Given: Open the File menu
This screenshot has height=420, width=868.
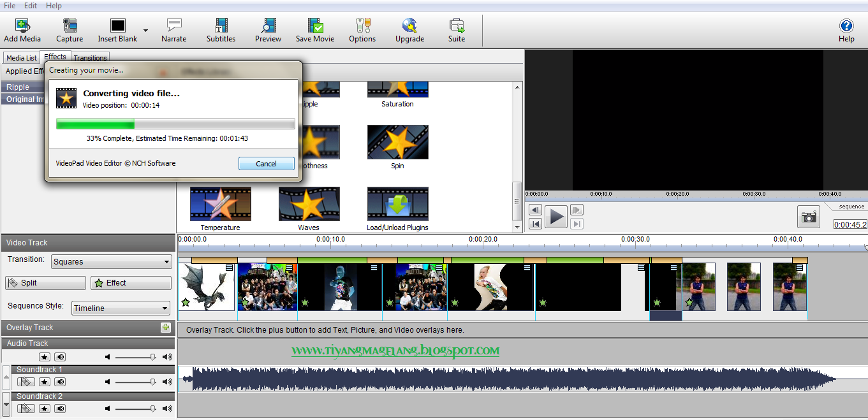Looking at the screenshot, I should [10, 5].
